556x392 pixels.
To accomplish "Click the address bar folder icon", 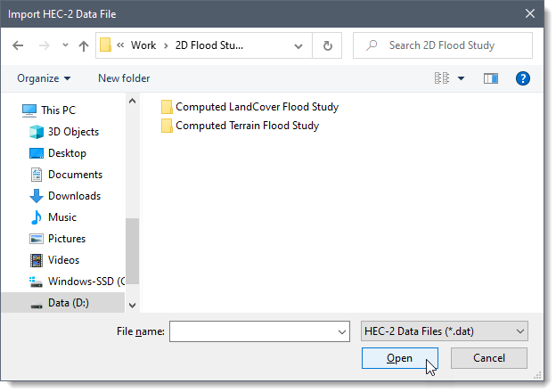I will tap(105, 45).
